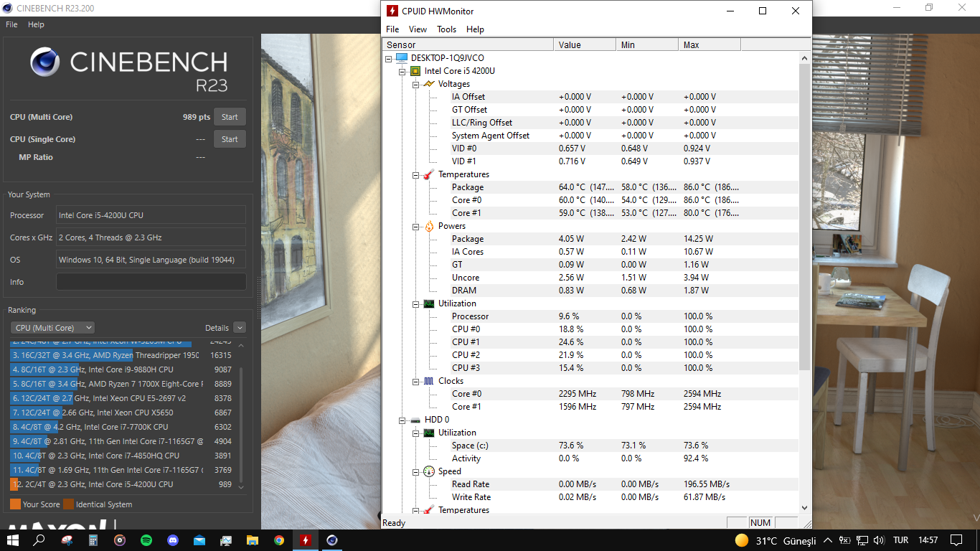Collapse the Powers section
This screenshot has width=980, height=551.
[416, 226]
